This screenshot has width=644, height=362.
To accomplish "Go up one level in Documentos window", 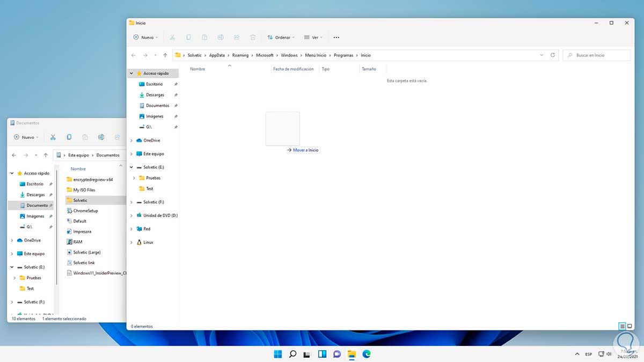I will (46, 155).
